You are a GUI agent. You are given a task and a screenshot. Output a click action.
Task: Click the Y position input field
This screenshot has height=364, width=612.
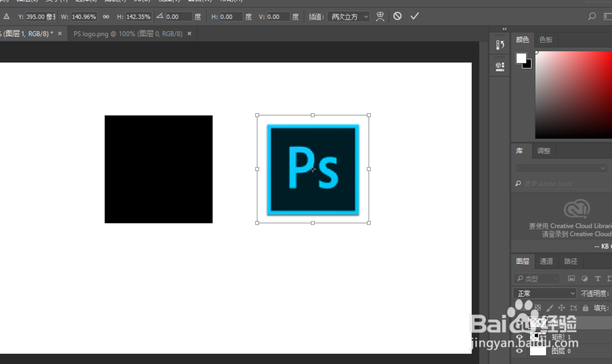40,17
